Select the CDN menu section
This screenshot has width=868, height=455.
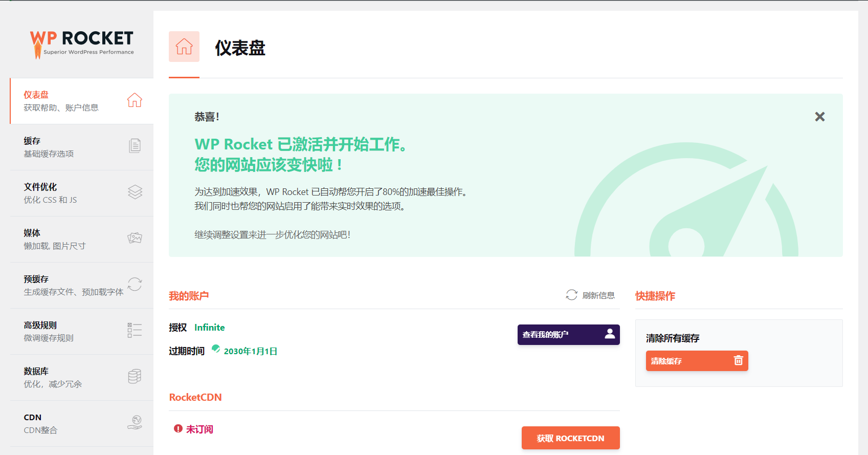coord(82,423)
